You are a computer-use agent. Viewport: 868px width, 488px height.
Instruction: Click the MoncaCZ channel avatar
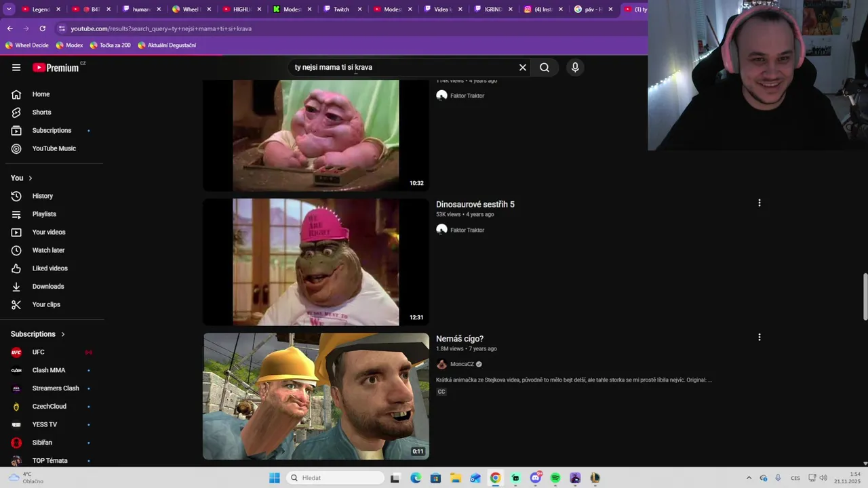pos(441,364)
